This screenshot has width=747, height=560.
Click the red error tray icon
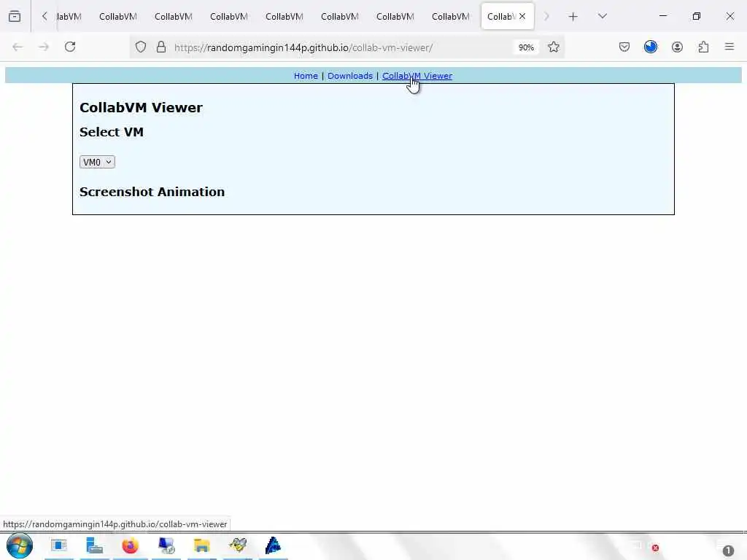(x=655, y=548)
